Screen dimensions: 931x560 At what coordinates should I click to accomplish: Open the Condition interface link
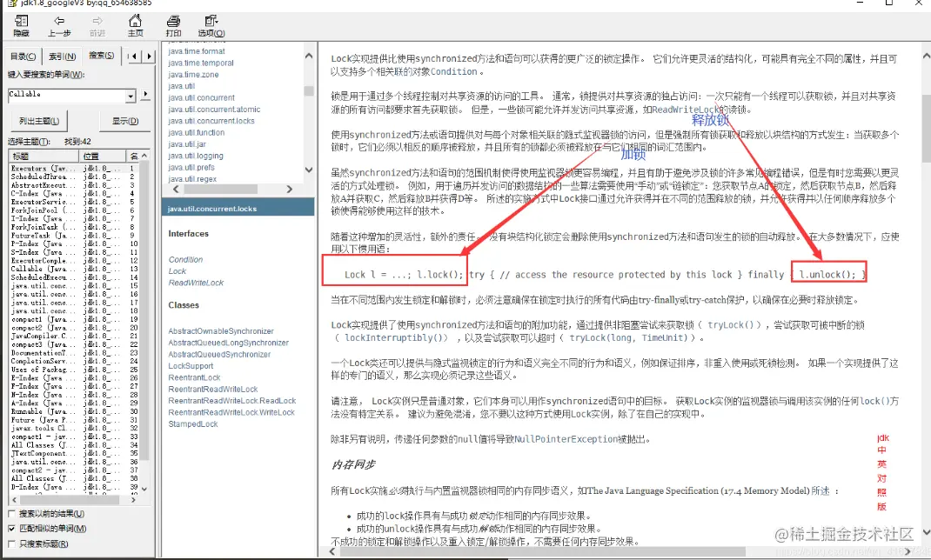[185, 260]
